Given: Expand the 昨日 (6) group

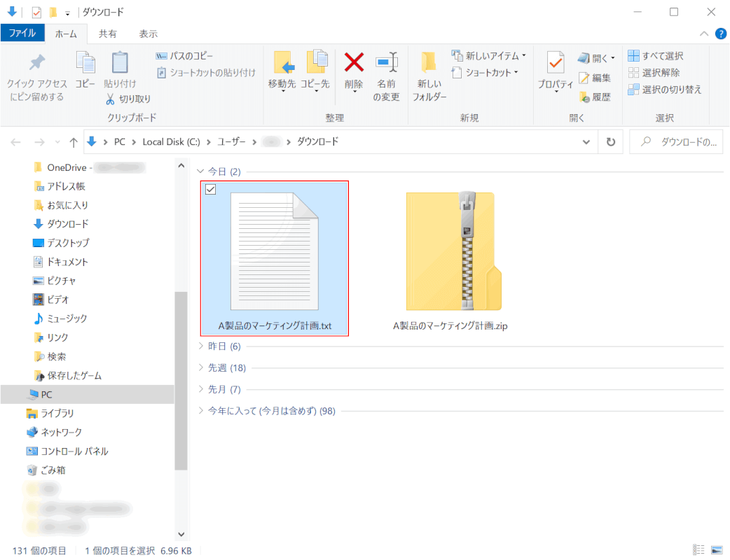Looking at the screenshot, I should pyautogui.click(x=201, y=346).
